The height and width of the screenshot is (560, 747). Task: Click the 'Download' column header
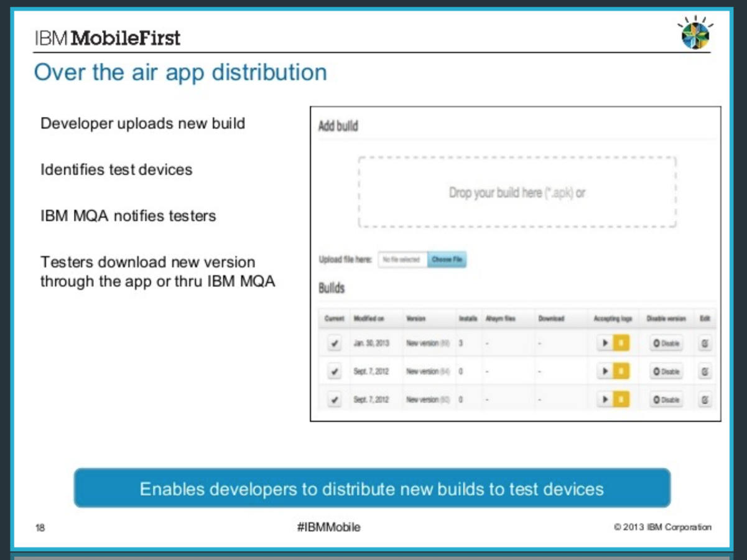coord(551,319)
